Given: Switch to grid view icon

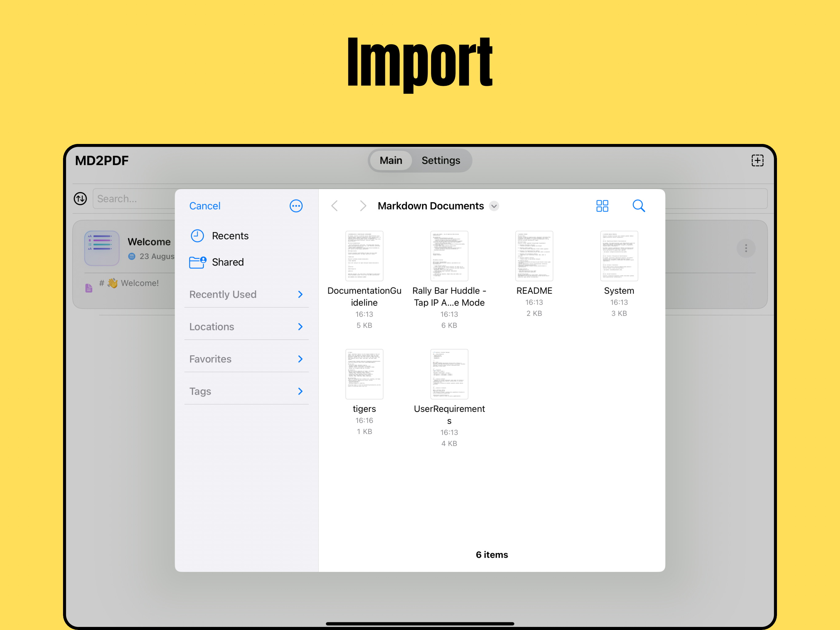Looking at the screenshot, I should (602, 206).
